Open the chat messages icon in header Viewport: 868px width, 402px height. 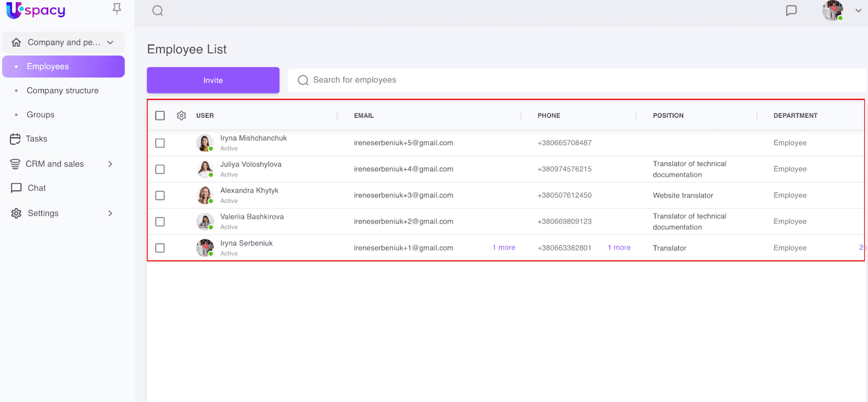pos(791,11)
